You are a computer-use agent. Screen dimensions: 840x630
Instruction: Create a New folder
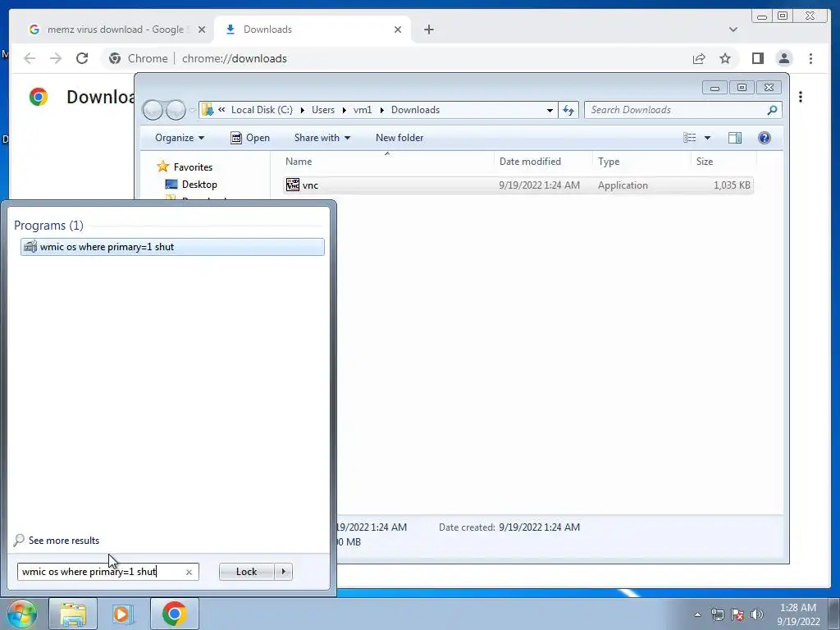click(399, 138)
